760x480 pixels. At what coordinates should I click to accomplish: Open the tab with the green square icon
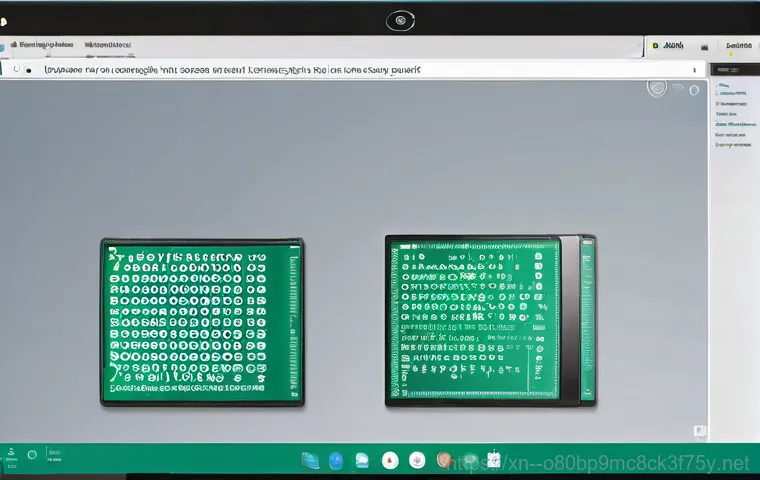[668, 45]
